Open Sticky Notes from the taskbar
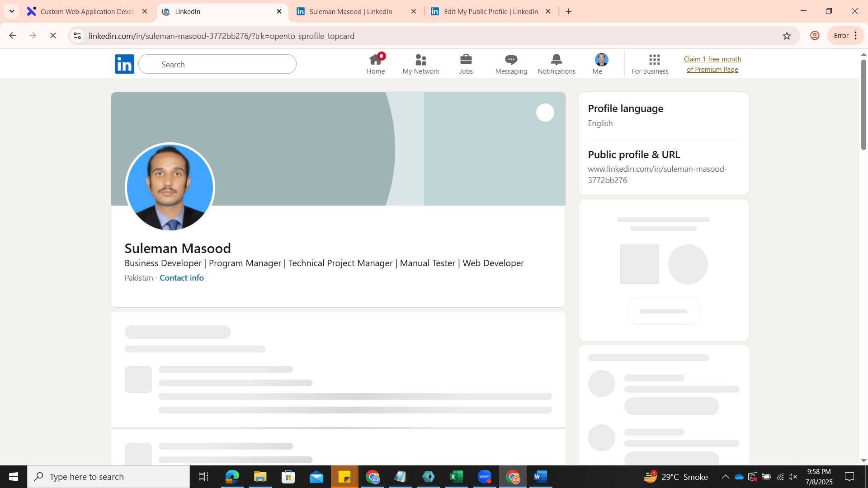This screenshot has height=488, width=868. click(x=344, y=477)
